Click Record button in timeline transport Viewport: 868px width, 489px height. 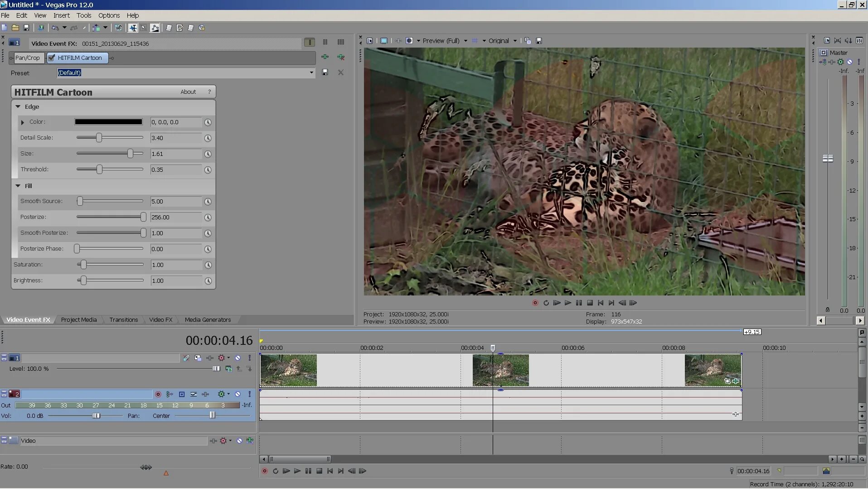pyautogui.click(x=265, y=471)
